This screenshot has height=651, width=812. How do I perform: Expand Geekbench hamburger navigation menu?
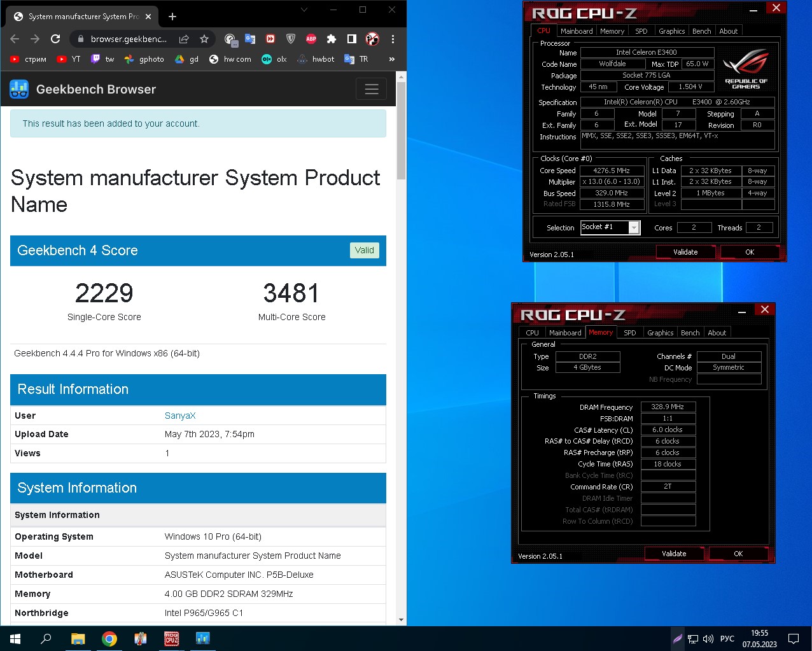(x=372, y=89)
